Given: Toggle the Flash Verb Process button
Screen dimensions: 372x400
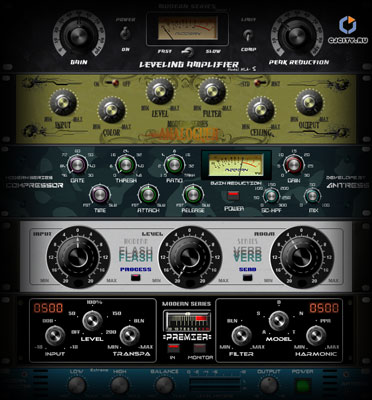Looking at the screenshot, I should pyautogui.click(x=136, y=277).
